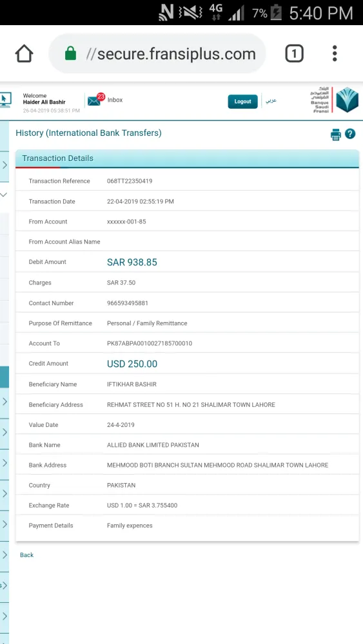Click Personal / Family Remittance value
Viewport: 363px width, 644px height.
[x=147, y=323]
